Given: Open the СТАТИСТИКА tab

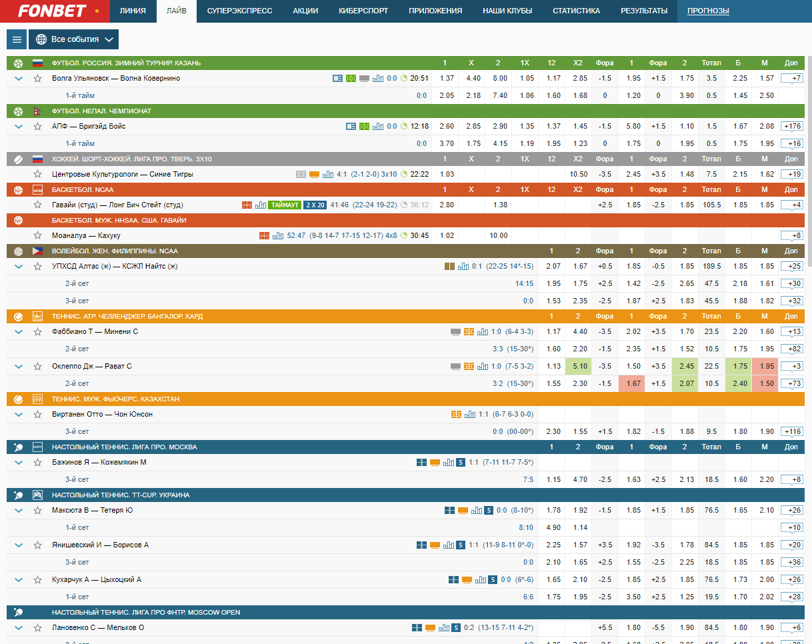Looking at the screenshot, I should pos(576,11).
